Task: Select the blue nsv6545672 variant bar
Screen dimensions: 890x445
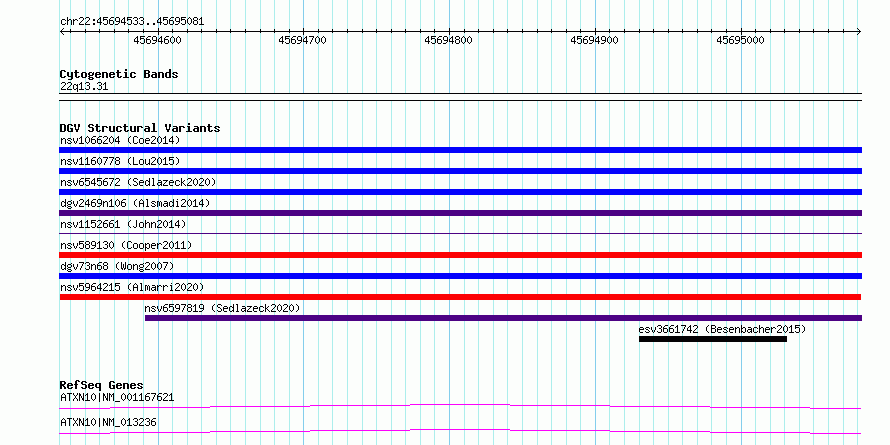Action: coord(460,192)
